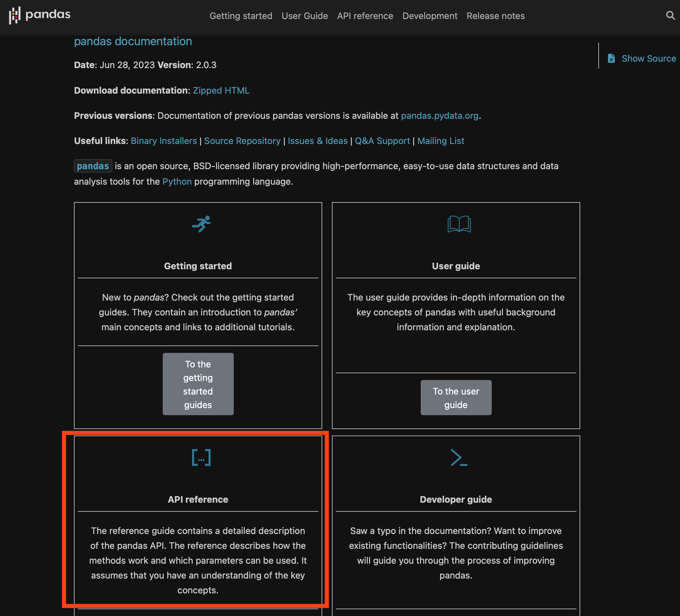The width and height of the screenshot is (680, 616).
Task: Click the document icon beside Show Source
Action: tap(611, 58)
